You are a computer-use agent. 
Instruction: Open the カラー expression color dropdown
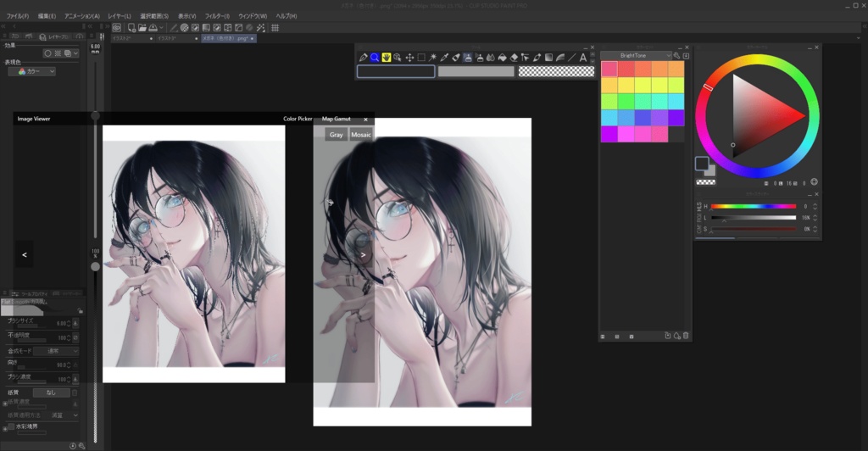[32, 71]
